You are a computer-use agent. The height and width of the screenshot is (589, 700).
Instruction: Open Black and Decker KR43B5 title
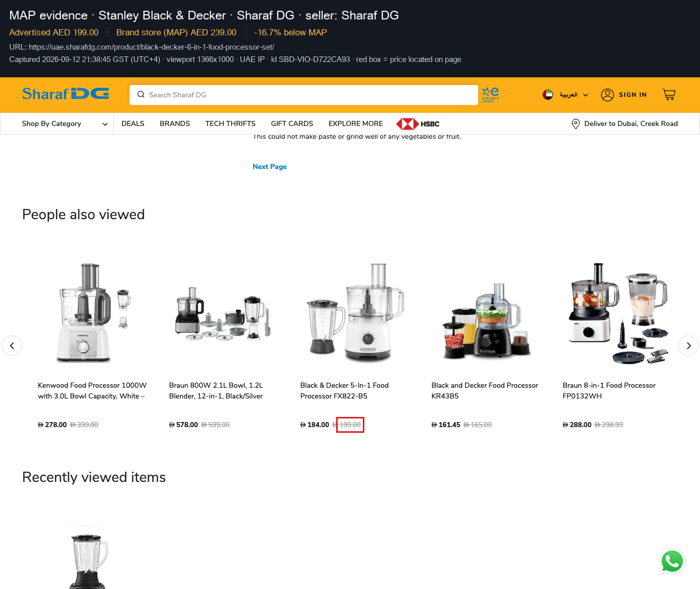click(485, 391)
